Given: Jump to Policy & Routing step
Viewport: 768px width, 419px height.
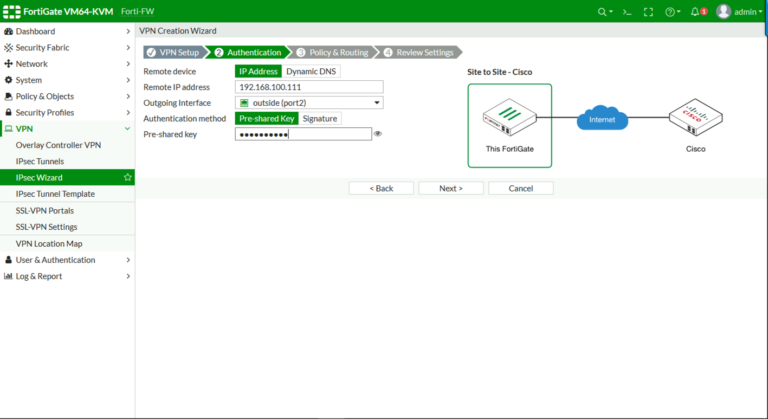Looking at the screenshot, I should pos(332,52).
